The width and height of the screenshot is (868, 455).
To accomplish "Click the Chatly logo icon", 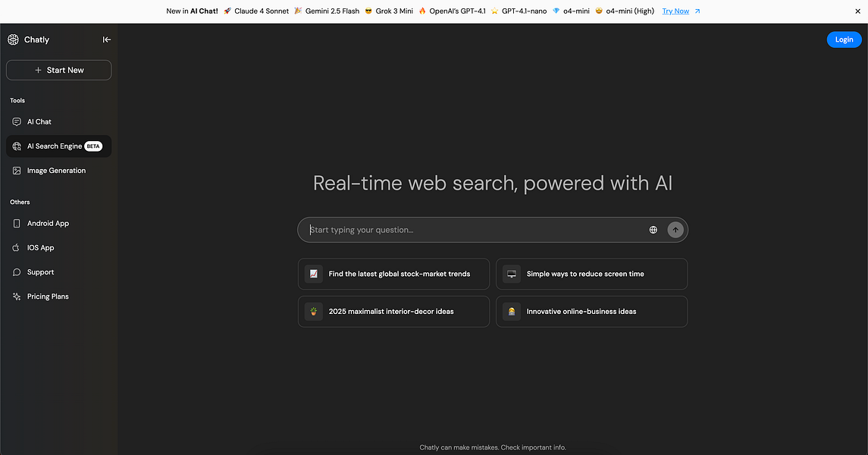I will (x=14, y=39).
